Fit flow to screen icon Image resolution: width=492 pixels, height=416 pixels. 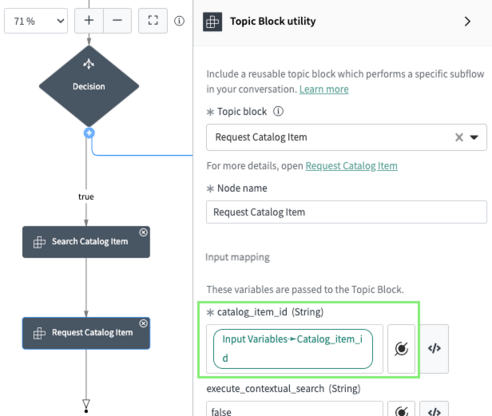tap(153, 21)
